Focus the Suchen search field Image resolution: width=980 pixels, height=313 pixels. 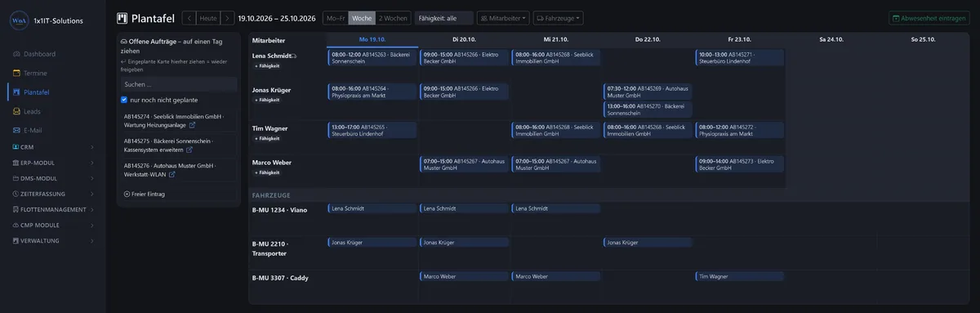pyautogui.click(x=178, y=84)
